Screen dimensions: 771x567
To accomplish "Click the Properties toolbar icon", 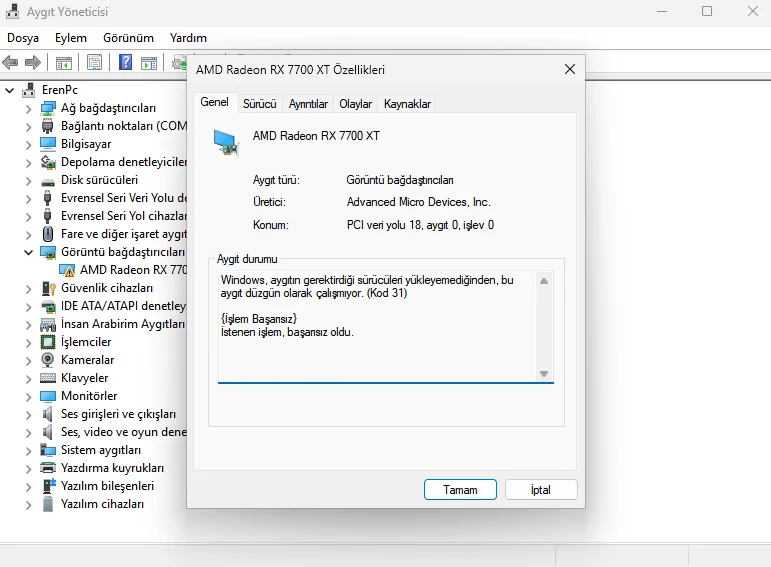I will point(94,62).
